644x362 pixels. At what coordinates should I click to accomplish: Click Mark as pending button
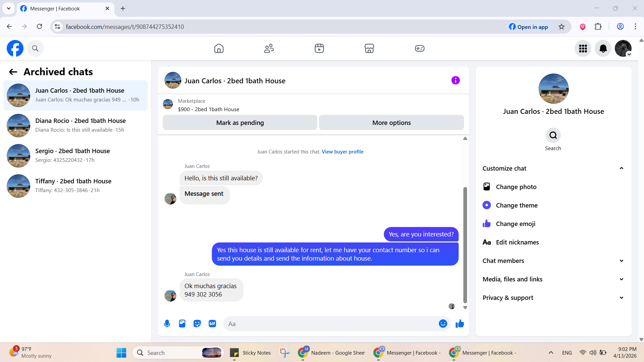click(240, 123)
